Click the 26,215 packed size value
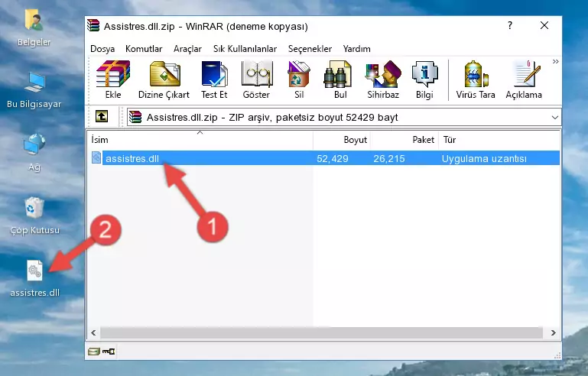The height and width of the screenshot is (376, 588). 389,158
